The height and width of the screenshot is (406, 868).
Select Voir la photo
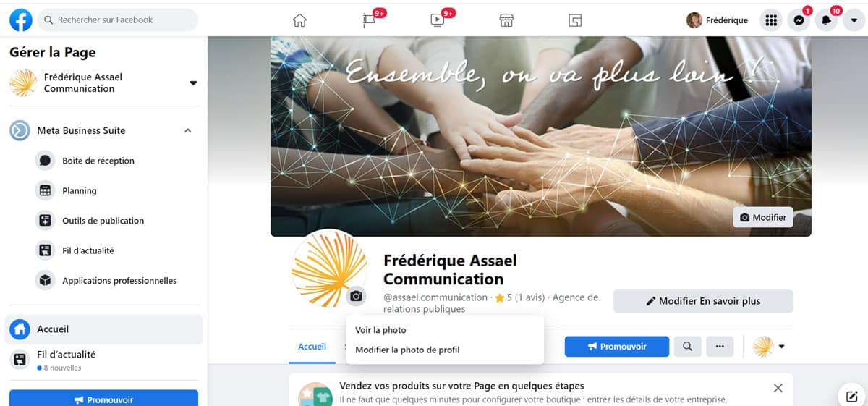pos(380,330)
